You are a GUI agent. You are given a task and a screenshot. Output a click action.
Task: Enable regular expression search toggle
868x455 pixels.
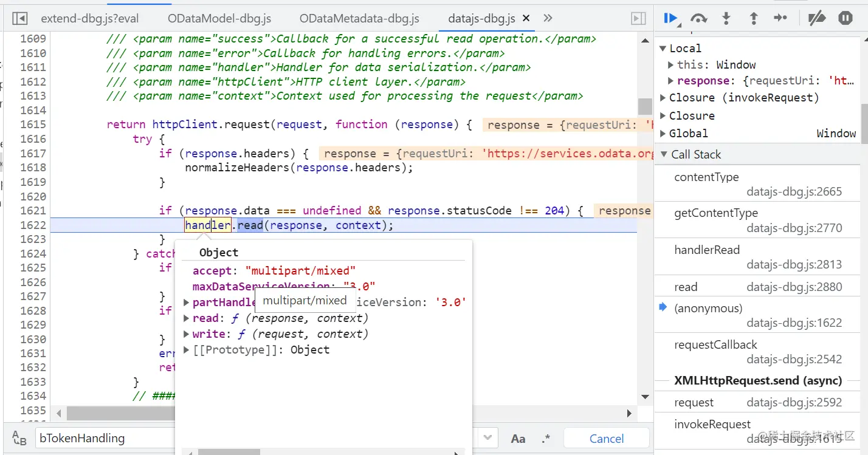tap(546, 439)
